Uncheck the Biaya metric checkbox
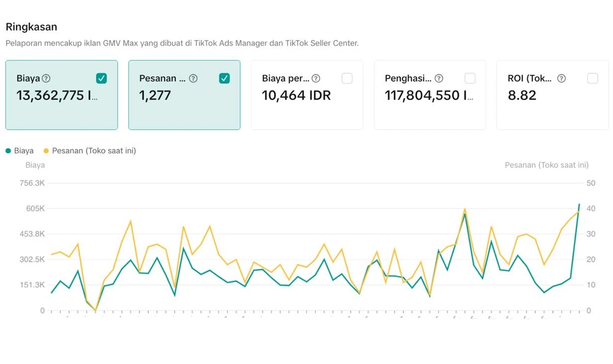613x364 pixels. point(102,79)
